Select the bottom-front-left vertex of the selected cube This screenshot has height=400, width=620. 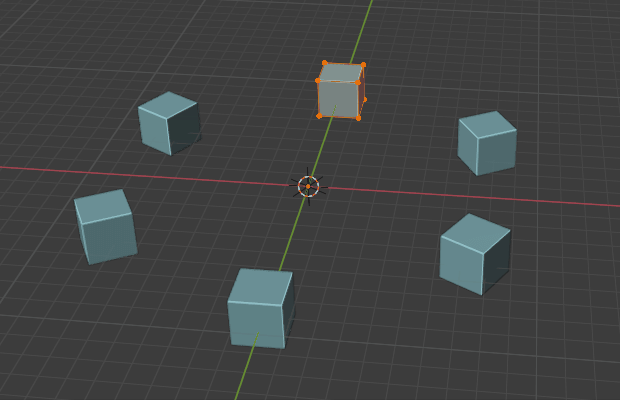click(319, 116)
